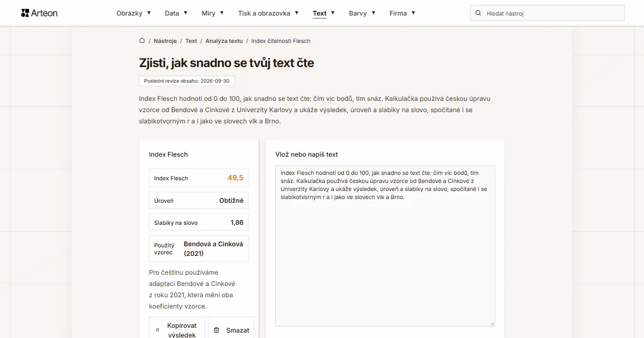Click the Vlož nebo napiš text label
This screenshot has width=644, height=338.
(x=306, y=155)
